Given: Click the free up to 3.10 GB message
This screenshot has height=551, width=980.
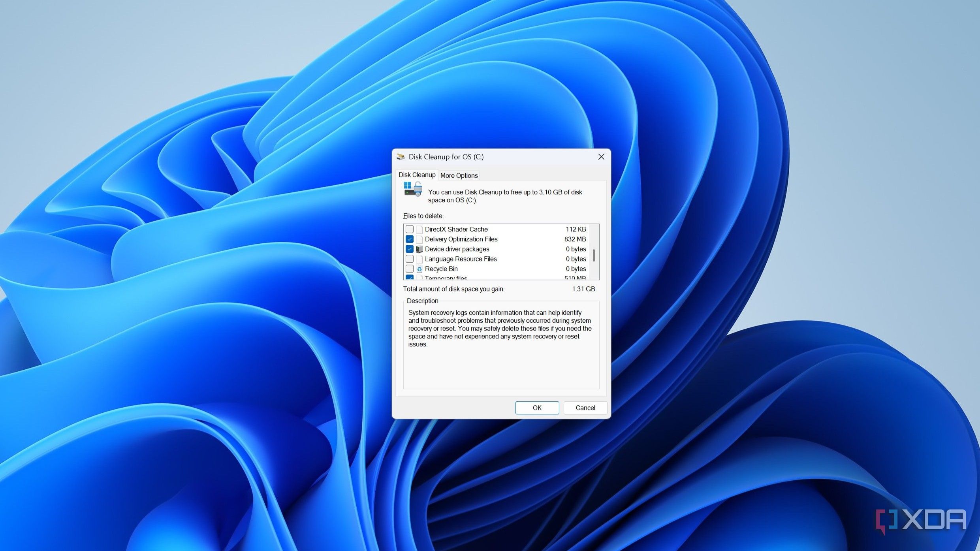Looking at the screenshot, I should (505, 196).
